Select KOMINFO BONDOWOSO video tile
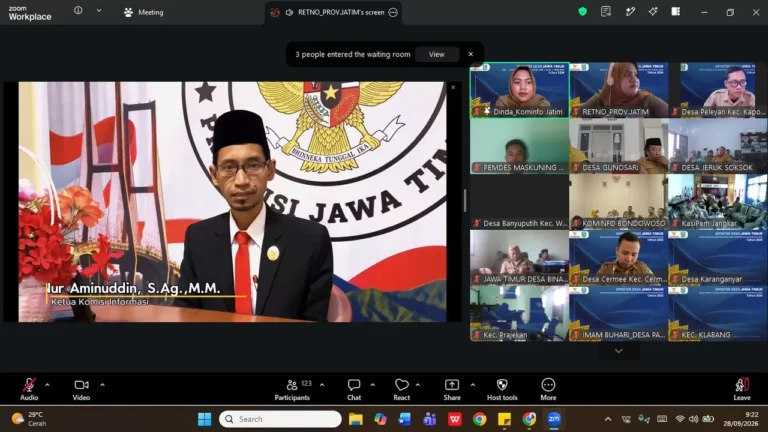The height and width of the screenshot is (432, 768). [x=619, y=202]
